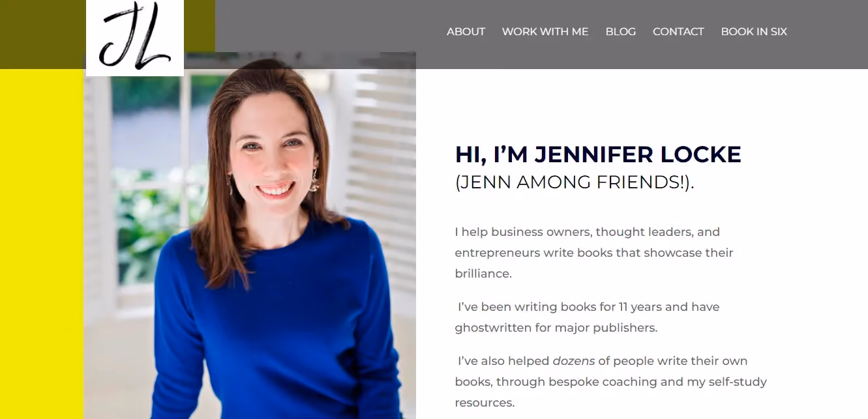Open the BOOK IN SIX link
Viewport: 868px width, 419px height.
[754, 31]
